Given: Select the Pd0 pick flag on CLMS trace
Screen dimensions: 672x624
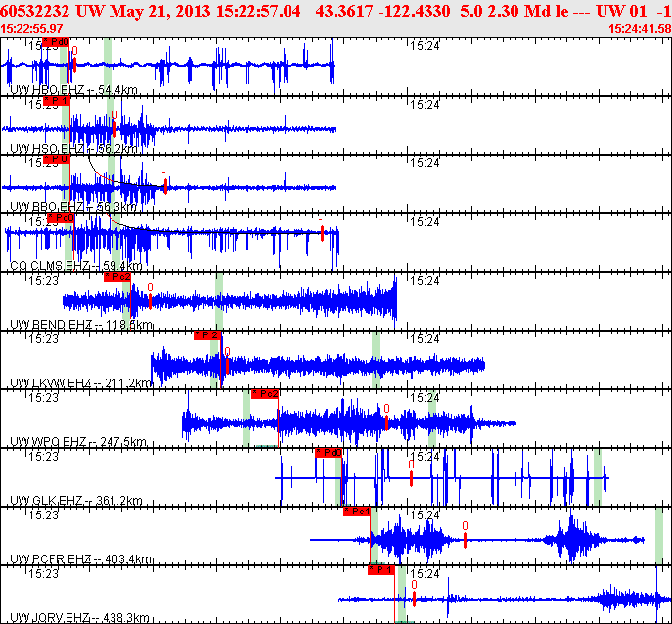Looking at the screenshot, I should [61, 218].
